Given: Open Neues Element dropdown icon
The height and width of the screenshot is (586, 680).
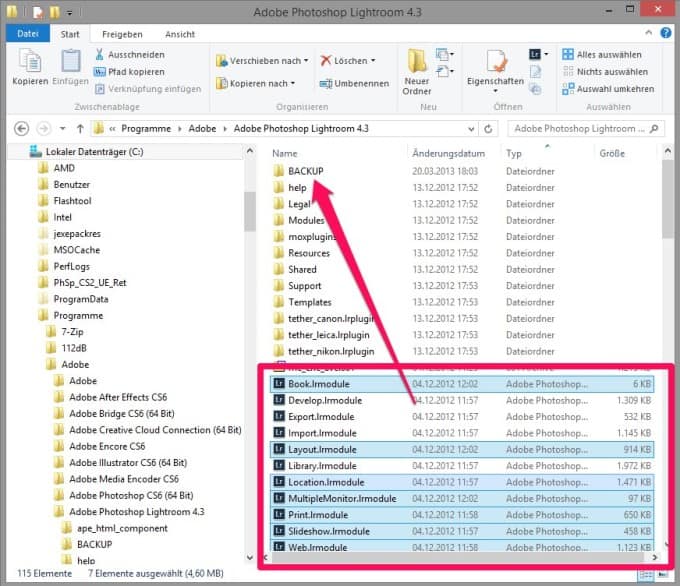Looking at the screenshot, I should click(445, 54).
